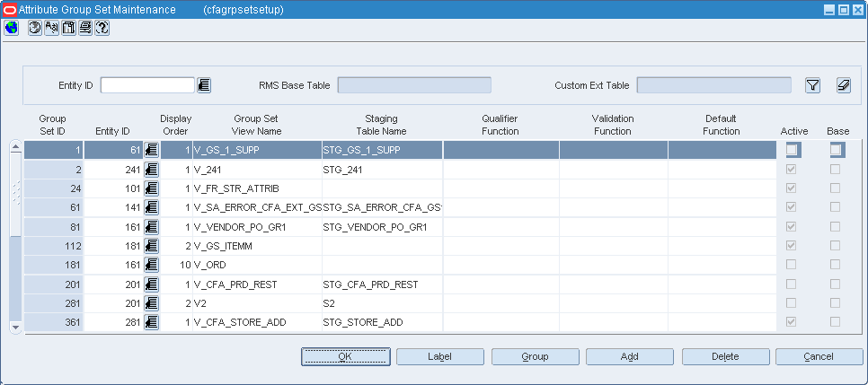Toggle Base checkbox for V_GS_ITEMM row
868x385 pixels.
click(836, 246)
